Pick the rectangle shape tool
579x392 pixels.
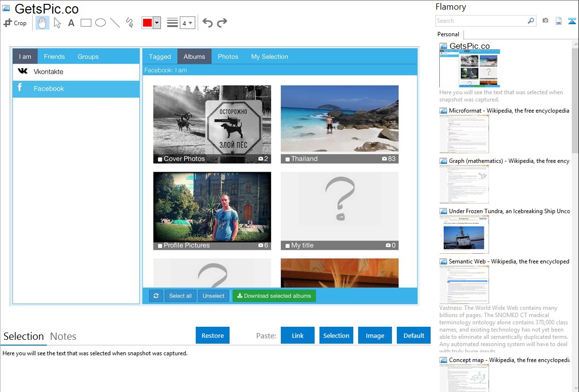86,23
